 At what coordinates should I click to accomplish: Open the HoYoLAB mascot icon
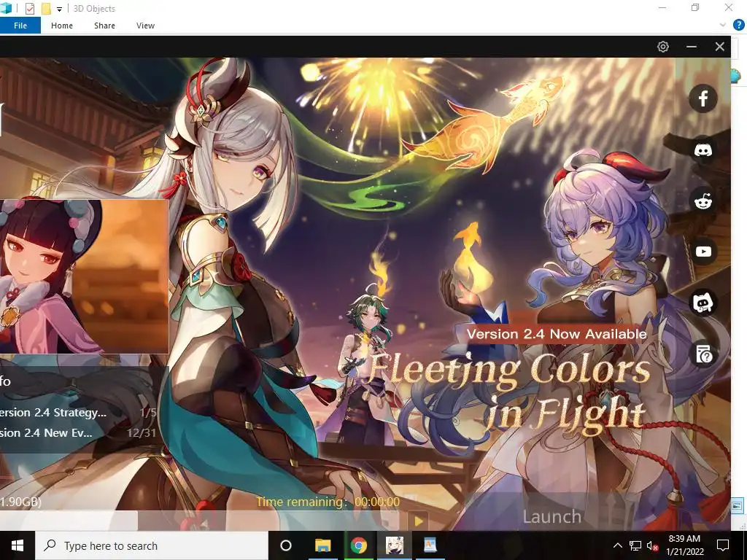pyautogui.click(x=703, y=303)
